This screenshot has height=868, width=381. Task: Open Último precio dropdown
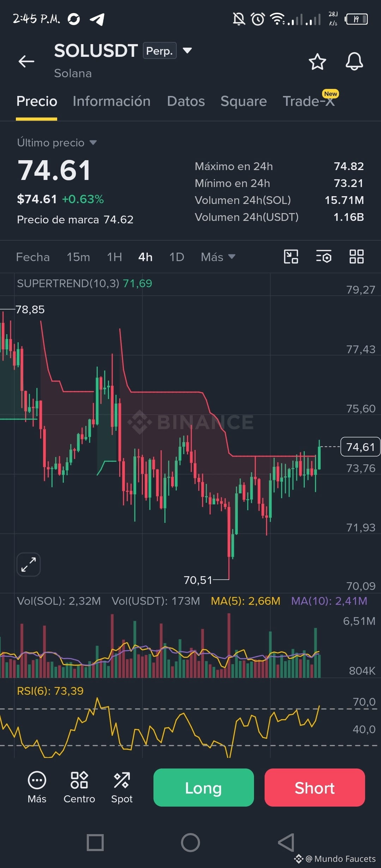coord(57,143)
